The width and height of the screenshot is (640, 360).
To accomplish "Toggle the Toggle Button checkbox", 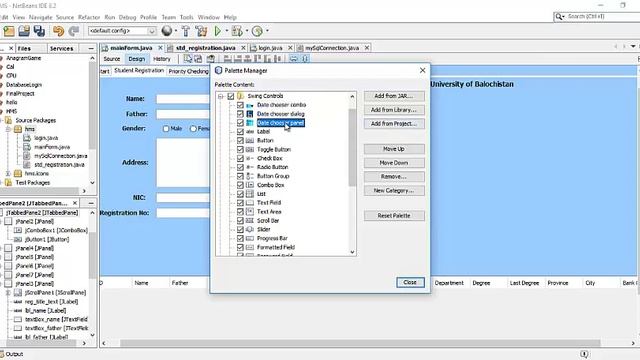I will tap(240, 149).
